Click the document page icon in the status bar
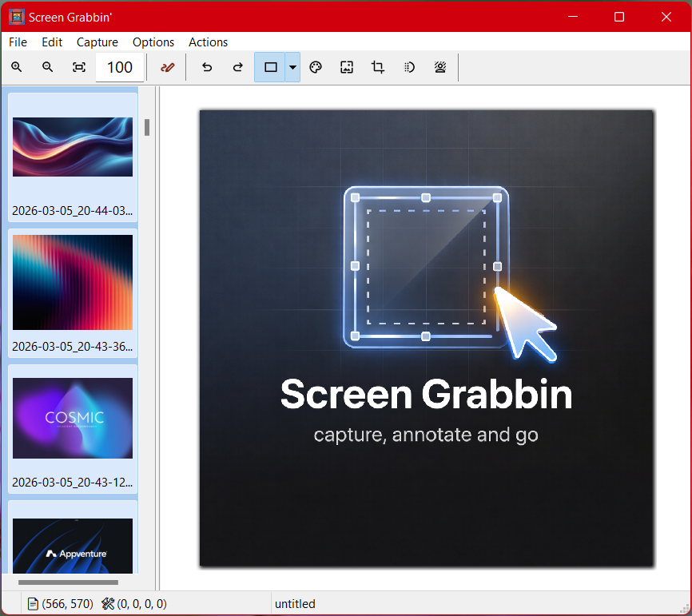This screenshot has height=616, width=692. tap(33, 604)
